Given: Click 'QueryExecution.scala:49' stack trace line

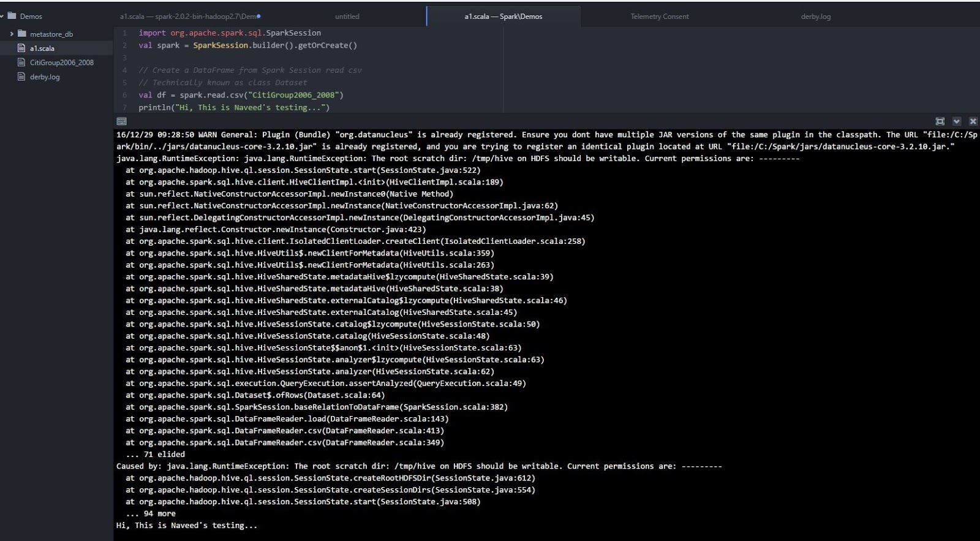Looking at the screenshot, I should [326, 384].
